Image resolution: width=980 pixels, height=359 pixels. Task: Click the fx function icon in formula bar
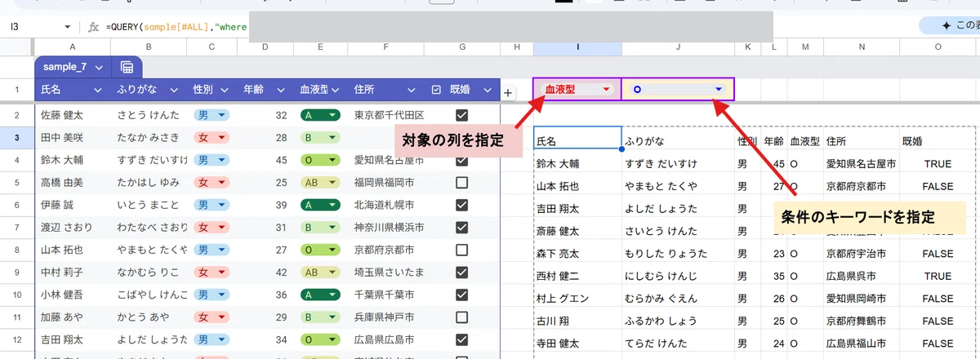[x=93, y=26]
